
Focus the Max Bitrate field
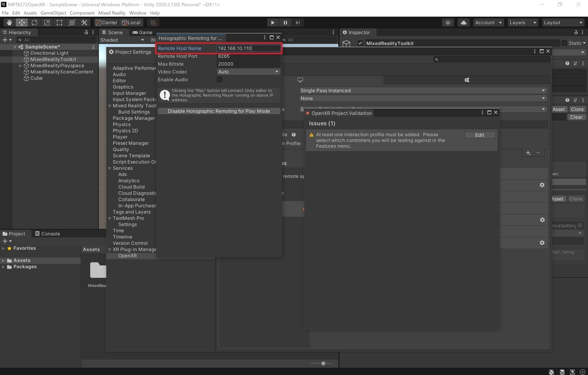click(248, 64)
